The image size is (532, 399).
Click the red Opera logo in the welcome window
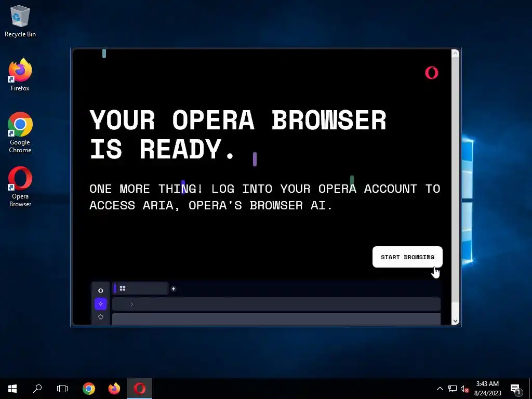(x=432, y=73)
